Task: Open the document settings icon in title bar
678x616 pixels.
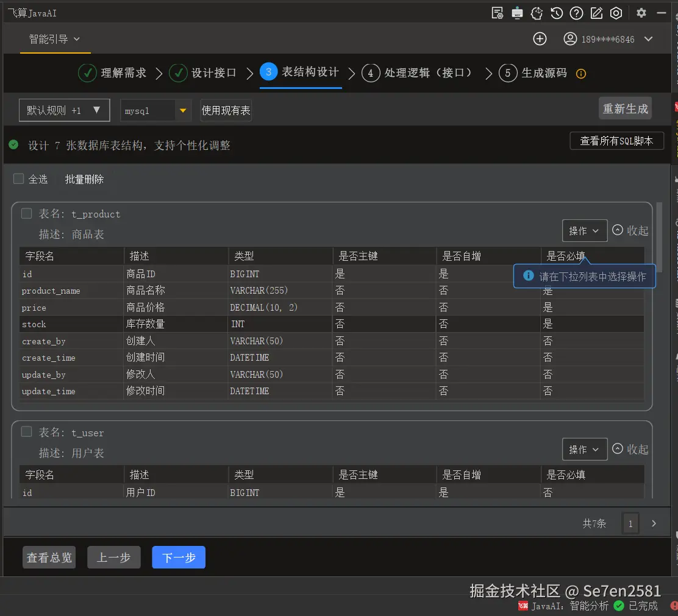Action: point(498,13)
